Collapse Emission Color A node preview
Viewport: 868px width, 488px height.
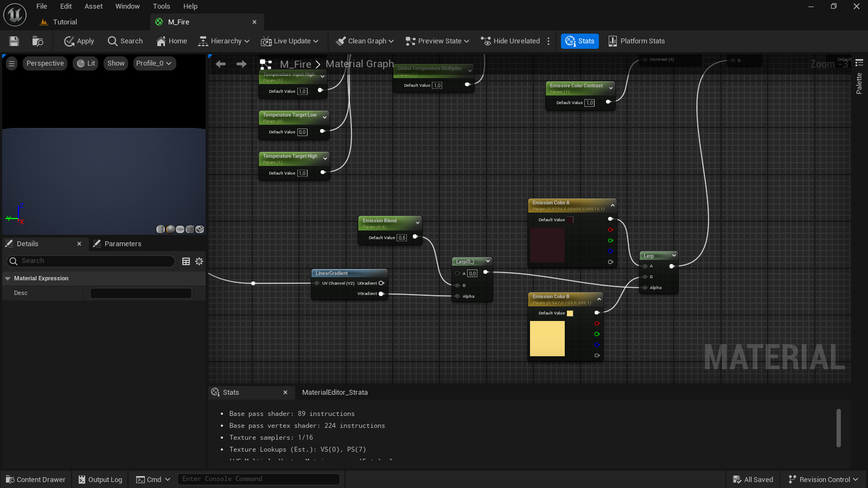pos(612,205)
